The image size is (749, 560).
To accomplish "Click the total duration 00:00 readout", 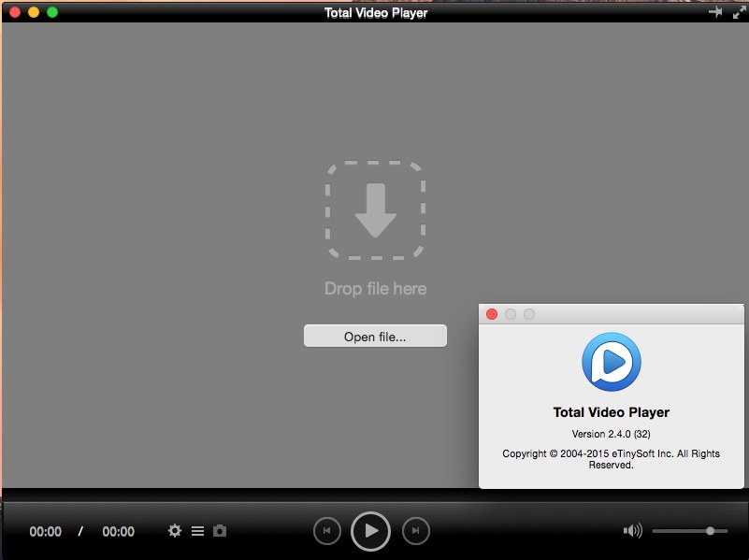I will 119,531.
